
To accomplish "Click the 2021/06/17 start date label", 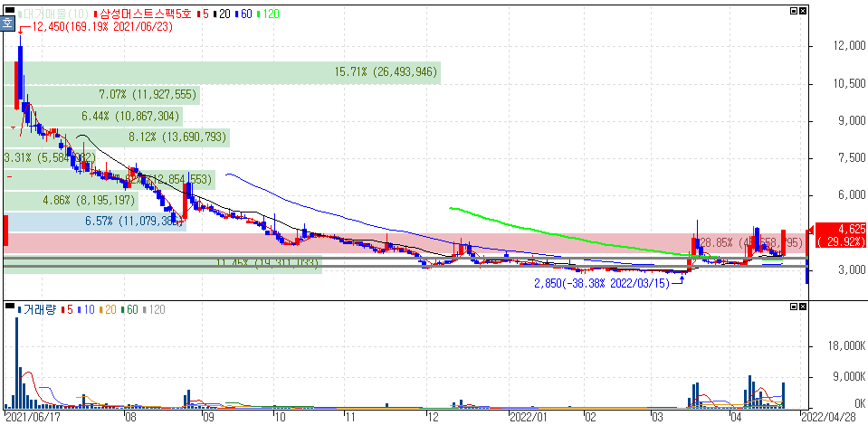I will [33, 416].
